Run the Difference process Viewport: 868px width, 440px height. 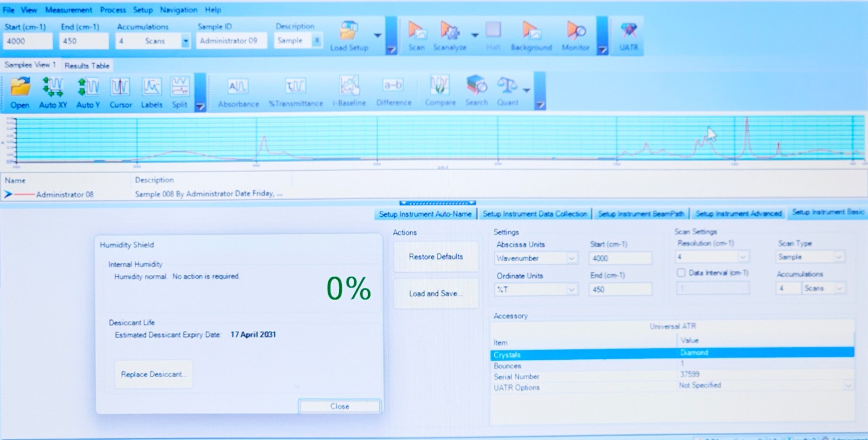pyautogui.click(x=394, y=92)
